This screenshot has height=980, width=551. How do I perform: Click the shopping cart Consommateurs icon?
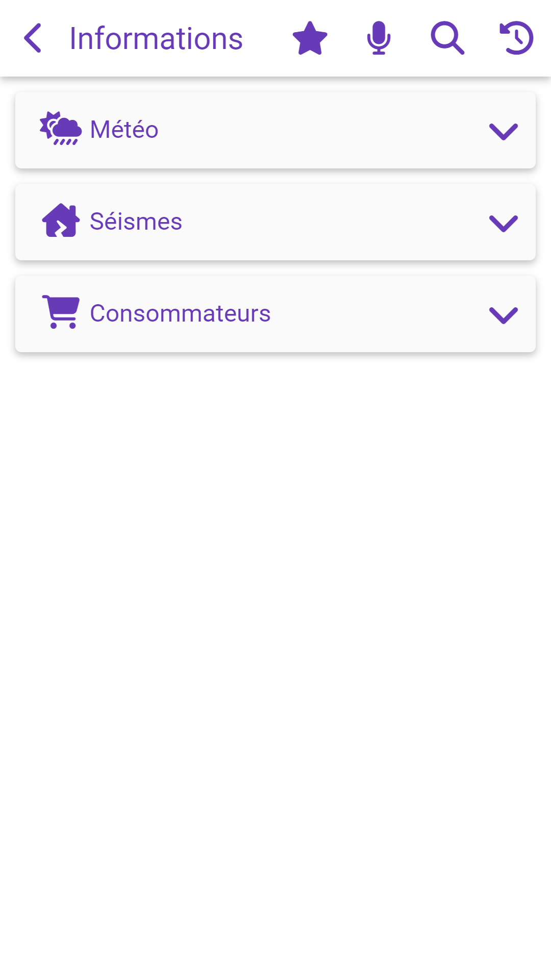tap(61, 312)
